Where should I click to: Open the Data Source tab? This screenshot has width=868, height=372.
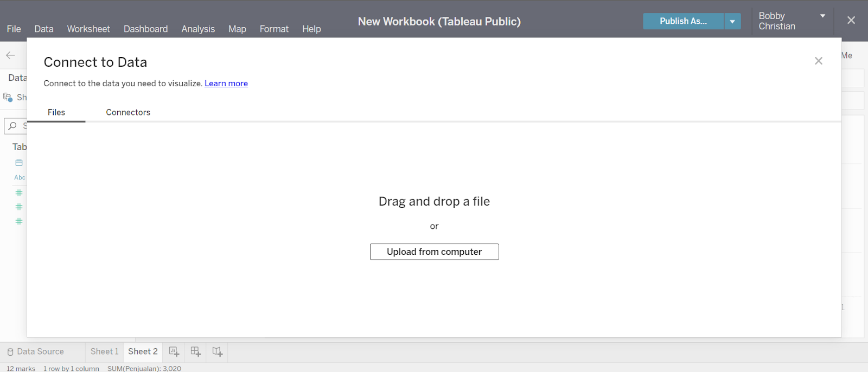click(x=36, y=351)
